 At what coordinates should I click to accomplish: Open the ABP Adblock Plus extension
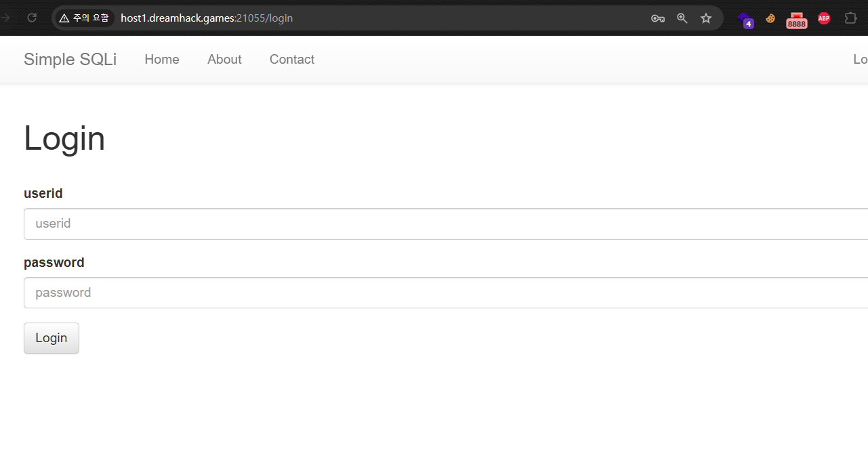824,18
